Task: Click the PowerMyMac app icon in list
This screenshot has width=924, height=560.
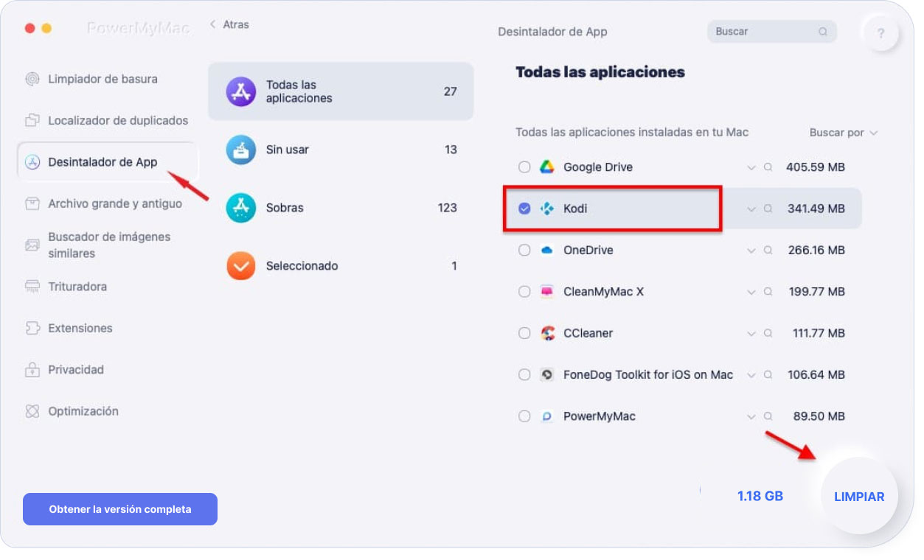Action: click(547, 416)
